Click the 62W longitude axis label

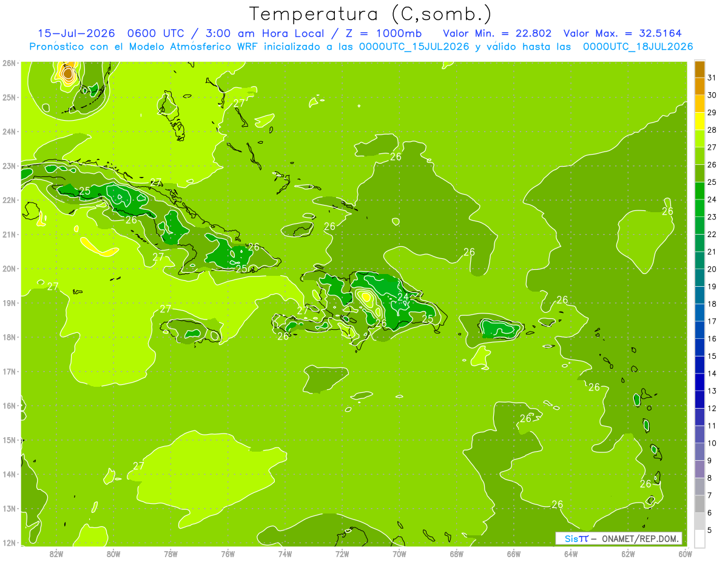(x=628, y=554)
